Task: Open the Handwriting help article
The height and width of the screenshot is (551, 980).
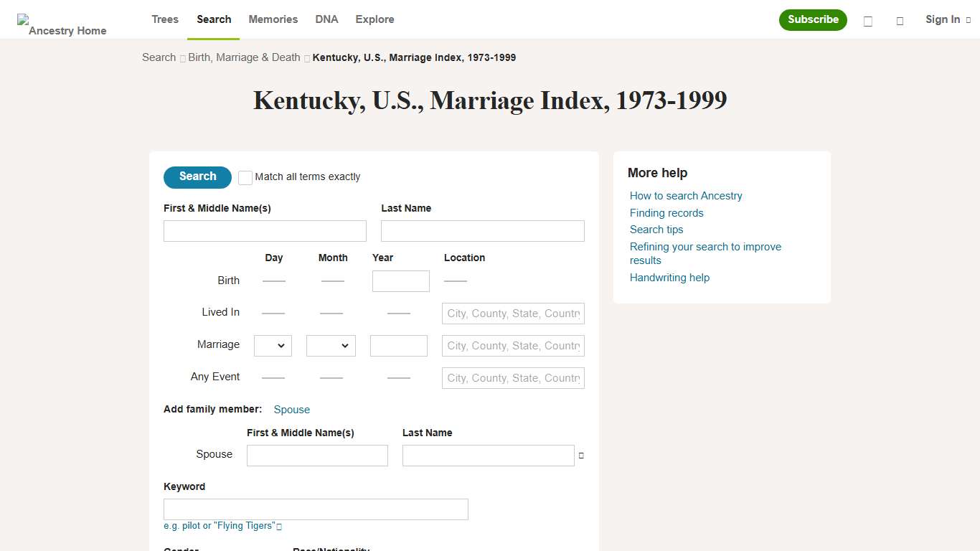Action: point(669,278)
